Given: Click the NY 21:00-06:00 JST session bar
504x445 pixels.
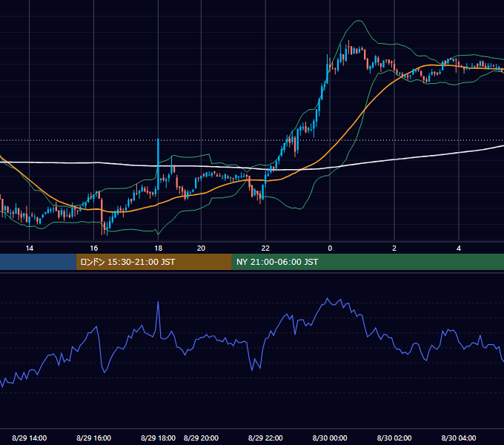Looking at the screenshot, I should tap(368, 262).
